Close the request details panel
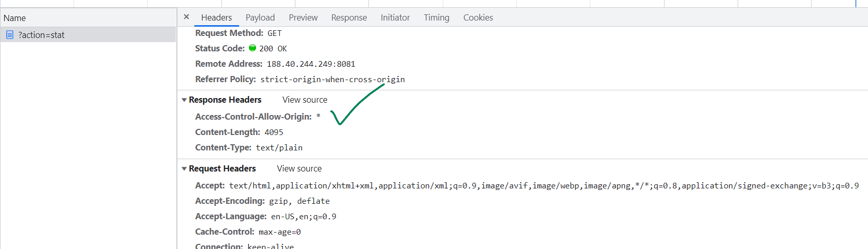Screen dimensions: 868x249 tap(186, 17)
